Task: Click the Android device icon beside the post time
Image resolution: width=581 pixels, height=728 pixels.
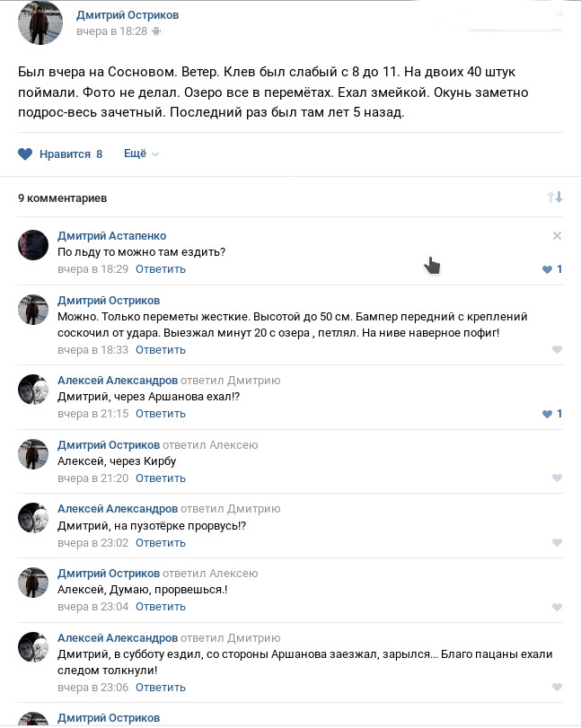Action: pos(156,31)
